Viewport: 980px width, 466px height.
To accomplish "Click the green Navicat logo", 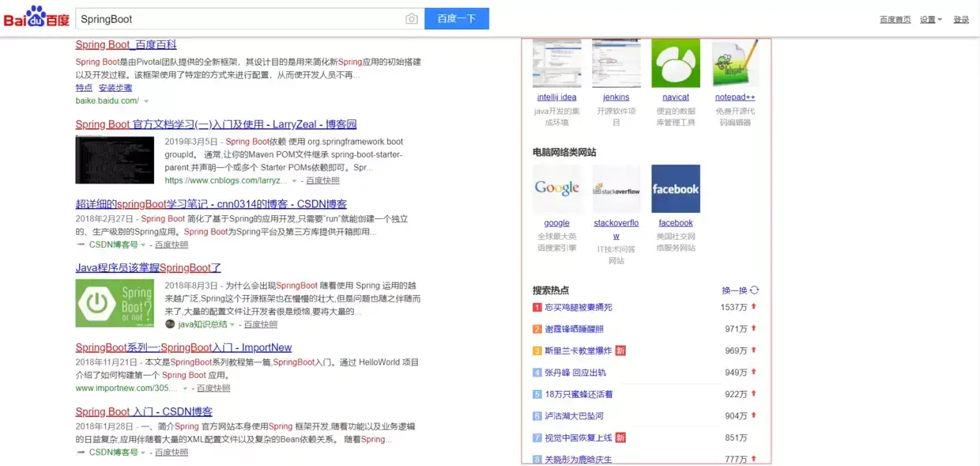I will click(676, 63).
